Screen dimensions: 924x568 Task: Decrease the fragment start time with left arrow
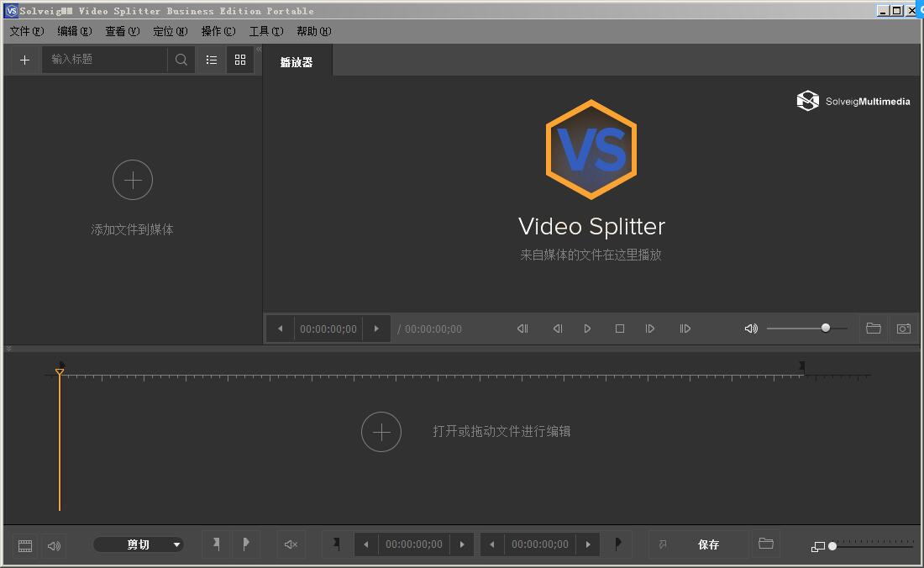[x=366, y=544]
